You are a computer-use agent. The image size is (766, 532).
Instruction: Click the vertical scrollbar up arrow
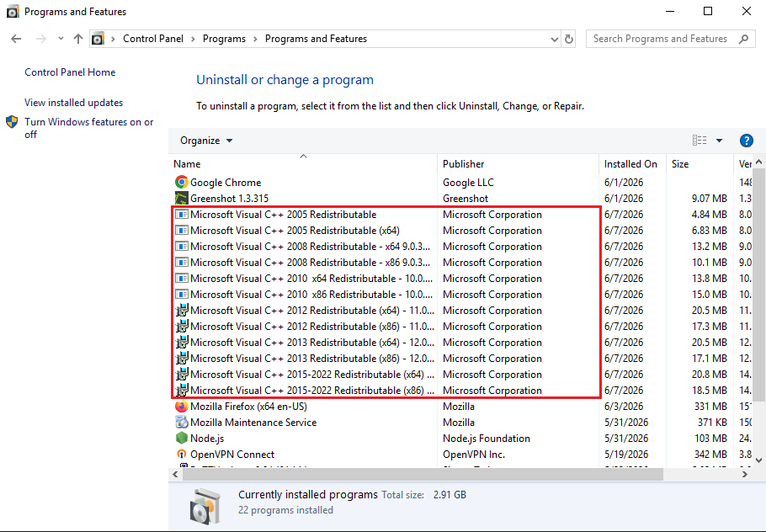click(x=758, y=162)
